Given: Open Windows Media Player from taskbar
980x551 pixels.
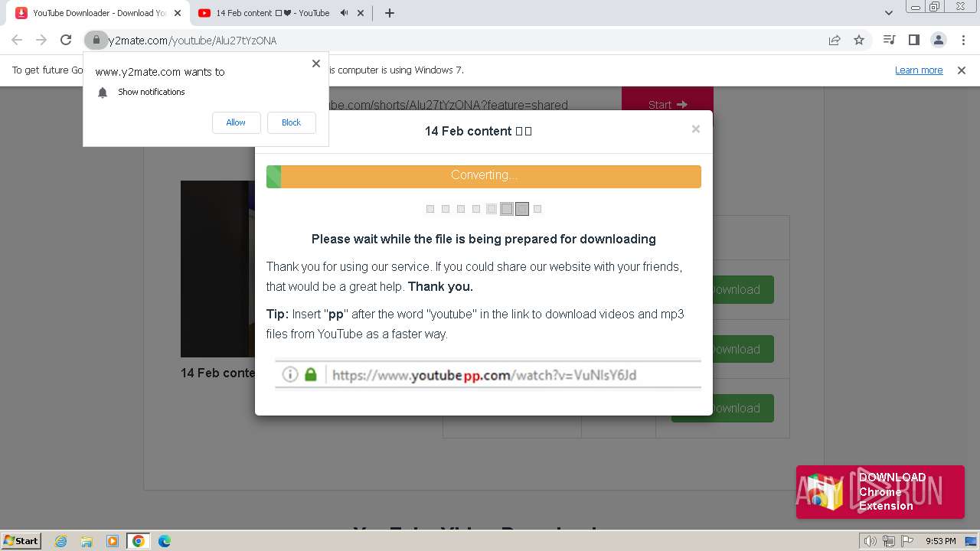Looking at the screenshot, I should coord(113,541).
